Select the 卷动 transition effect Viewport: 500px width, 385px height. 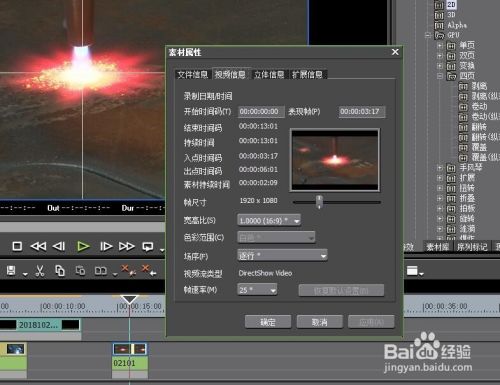(x=479, y=107)
